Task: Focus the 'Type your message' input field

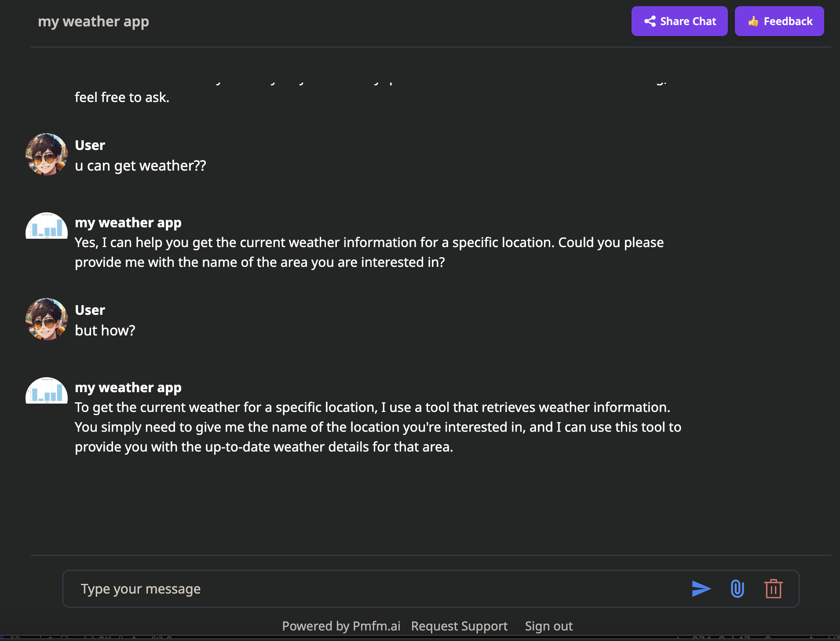Action: click(308, 588)
